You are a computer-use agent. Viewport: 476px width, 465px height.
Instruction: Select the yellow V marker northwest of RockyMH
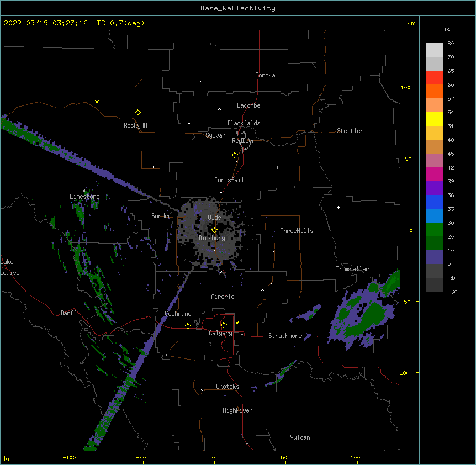(x=97, y=102)
